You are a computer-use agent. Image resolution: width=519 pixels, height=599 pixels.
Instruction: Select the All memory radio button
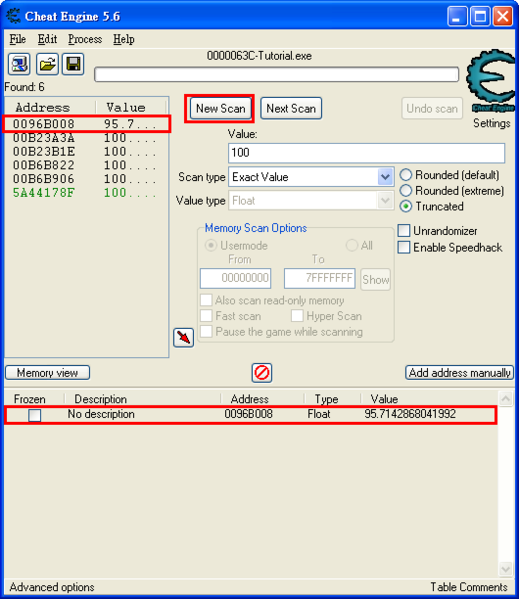click(351, 245)
